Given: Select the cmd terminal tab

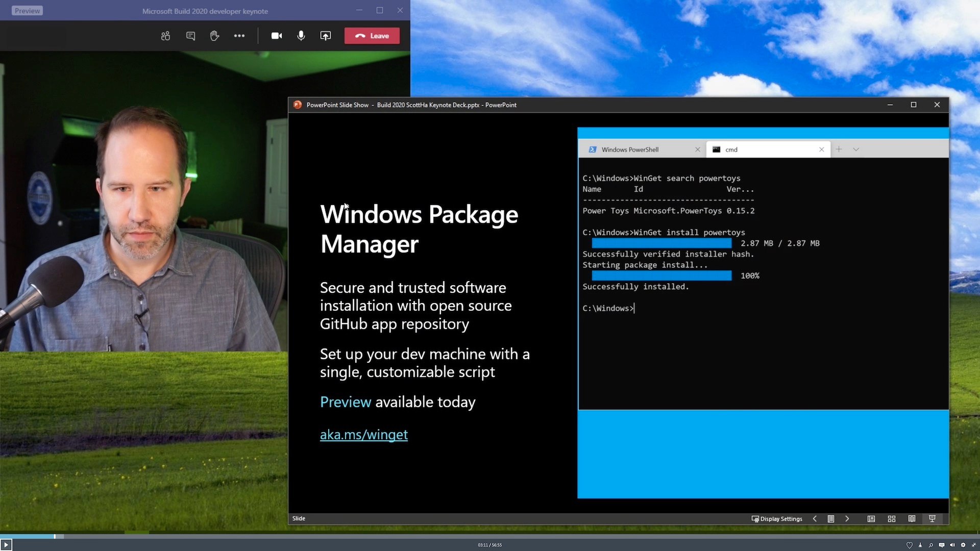Looking at the screenshot, I should [x=768, y=149].
